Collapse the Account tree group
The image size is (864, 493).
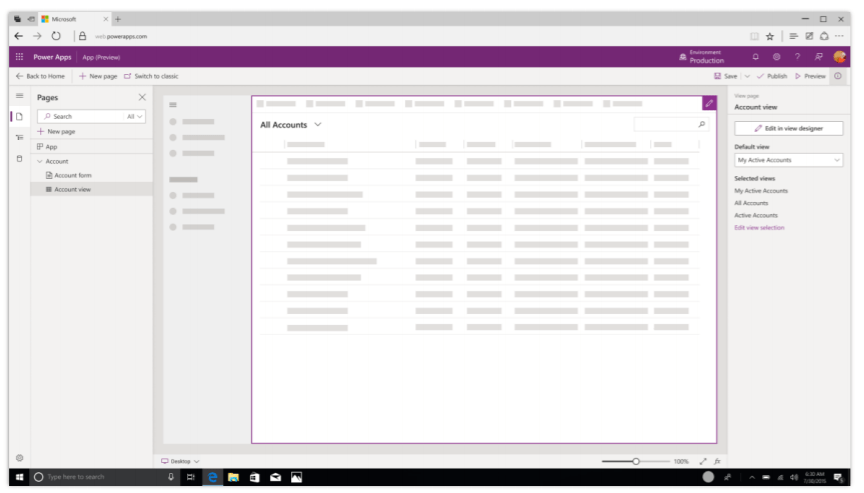click(40, 161)
